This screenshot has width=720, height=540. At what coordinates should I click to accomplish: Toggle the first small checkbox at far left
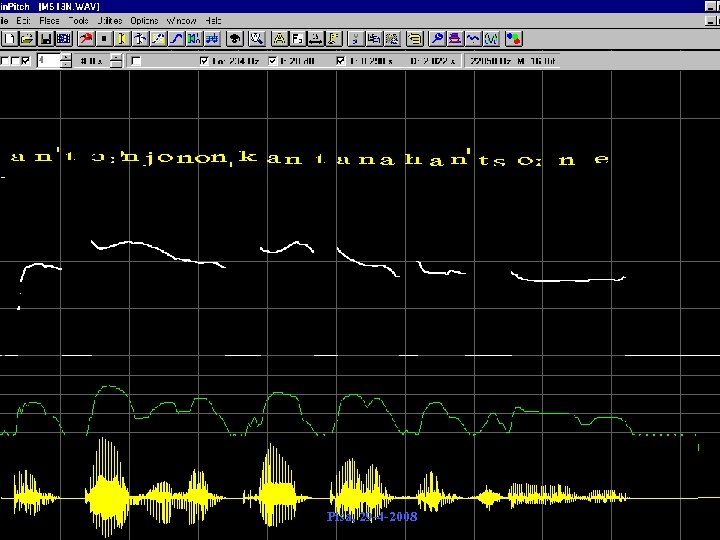pyautogui.click(x=6, y=61)
